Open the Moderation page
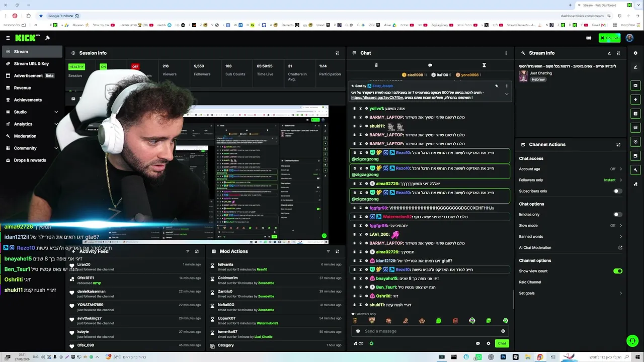This screenshot has height=362, width=644. pos(32,136)
